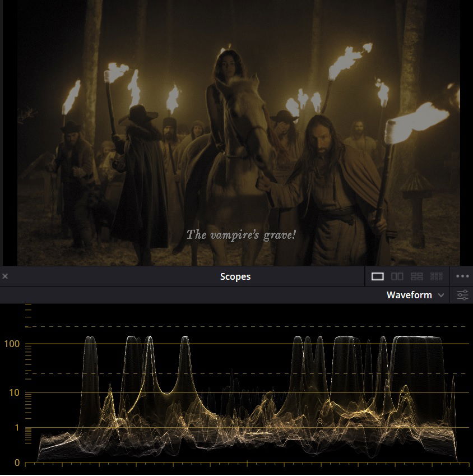Screen dimensions: 473x476
Task: Open the Waveform scope type dropdown
Action: 415,295
